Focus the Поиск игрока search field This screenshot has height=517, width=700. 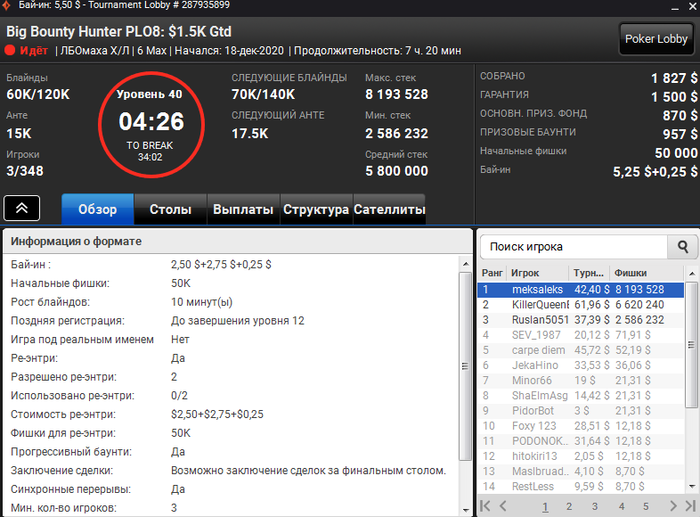pyautogui.click(x=574, y=246)
